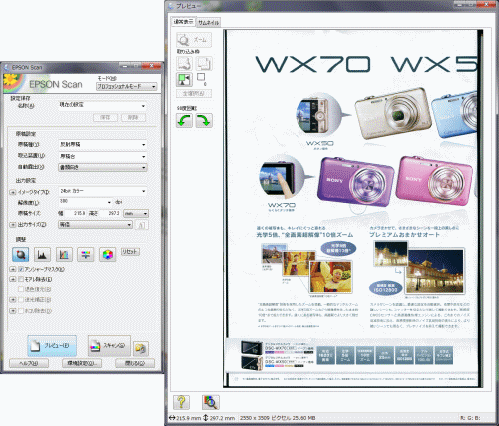Viewport: 499px width, 426px height.
Task: Expand the Unsharp Mask options
Action: [x=13, y=269]
